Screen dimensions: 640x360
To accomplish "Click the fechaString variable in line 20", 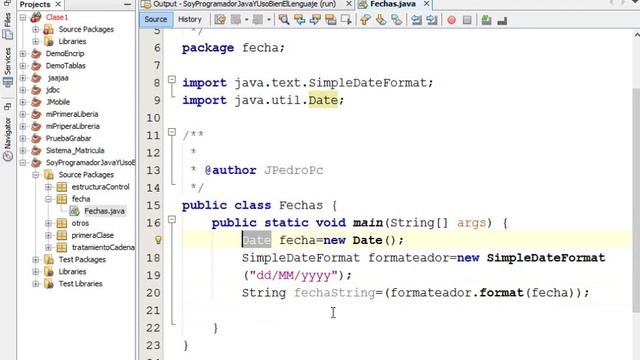I will click(x=334, y=293).
